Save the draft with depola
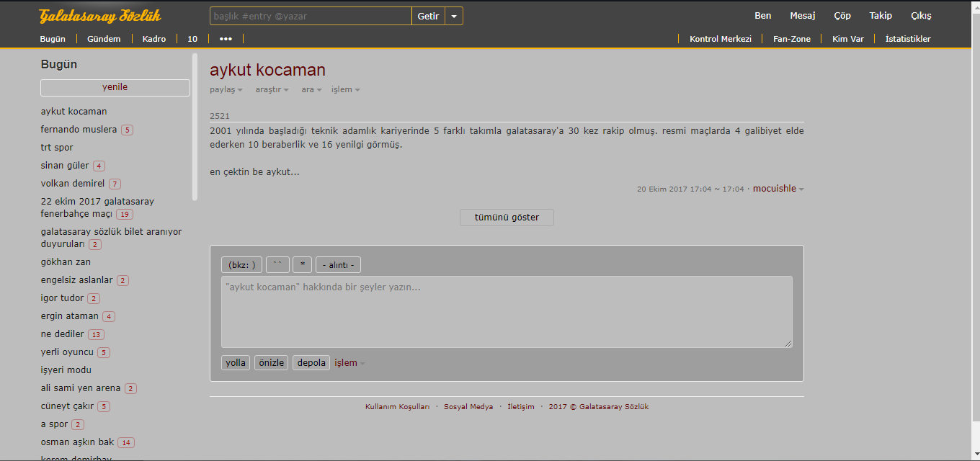 (311, 363)
